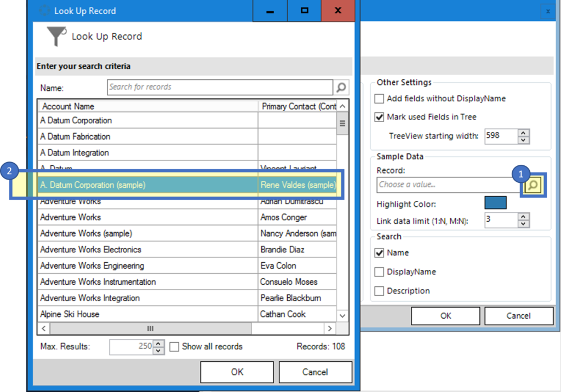Click inside the Search for records field

pyautogui.click(x=219, y=87)
